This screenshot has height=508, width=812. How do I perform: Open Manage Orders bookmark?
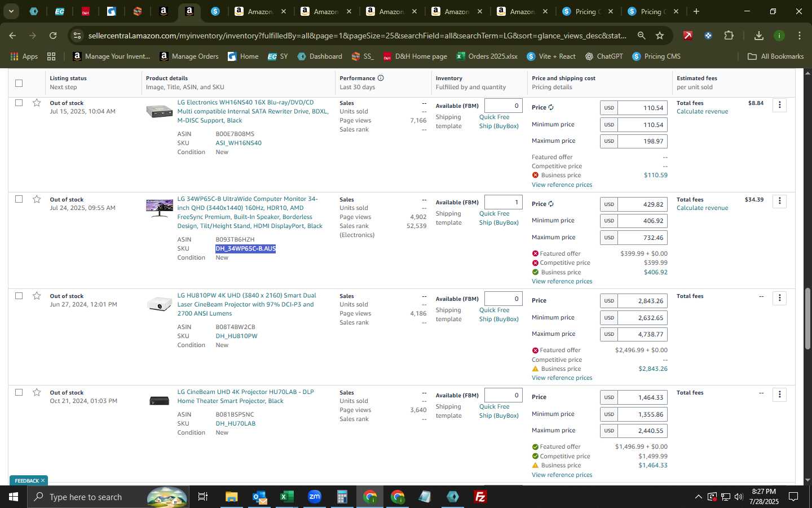[189, 56]
